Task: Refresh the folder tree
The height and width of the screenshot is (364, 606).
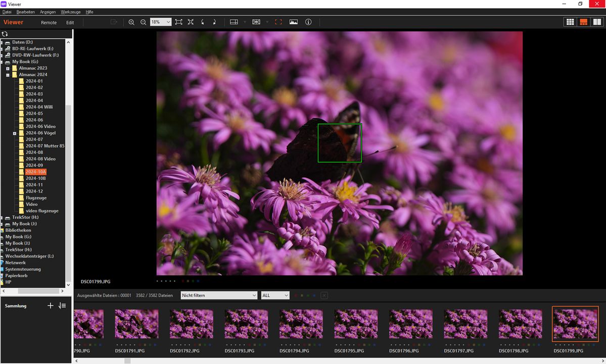Action: point(5,34)
